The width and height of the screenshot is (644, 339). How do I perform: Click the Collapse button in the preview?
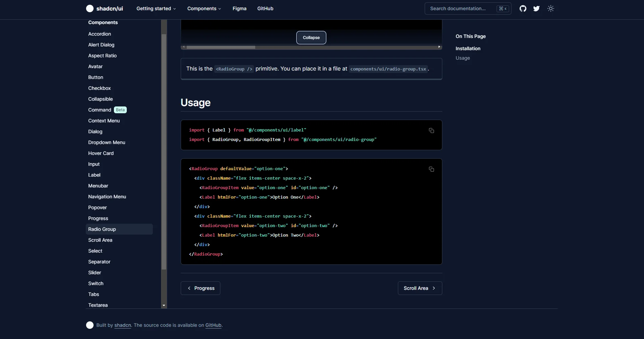(311, 38)
